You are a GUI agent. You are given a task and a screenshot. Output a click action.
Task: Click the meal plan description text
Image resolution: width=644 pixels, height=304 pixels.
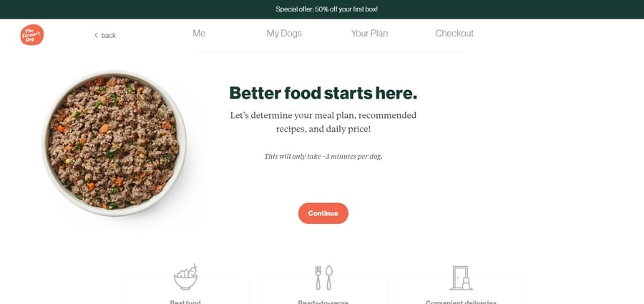(x=323, y=122)
